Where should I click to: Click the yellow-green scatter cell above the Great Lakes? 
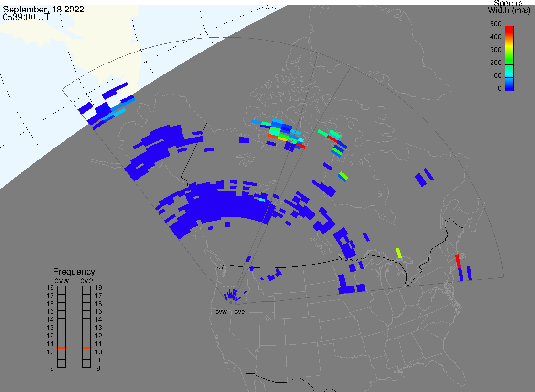[398, 253]
